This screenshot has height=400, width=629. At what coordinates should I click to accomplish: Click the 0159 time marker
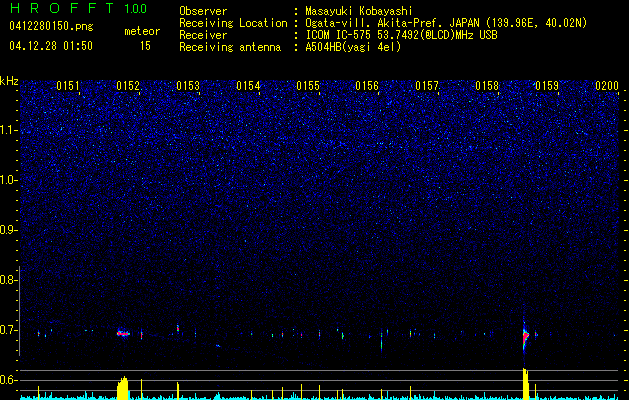[x=547, y=86]
